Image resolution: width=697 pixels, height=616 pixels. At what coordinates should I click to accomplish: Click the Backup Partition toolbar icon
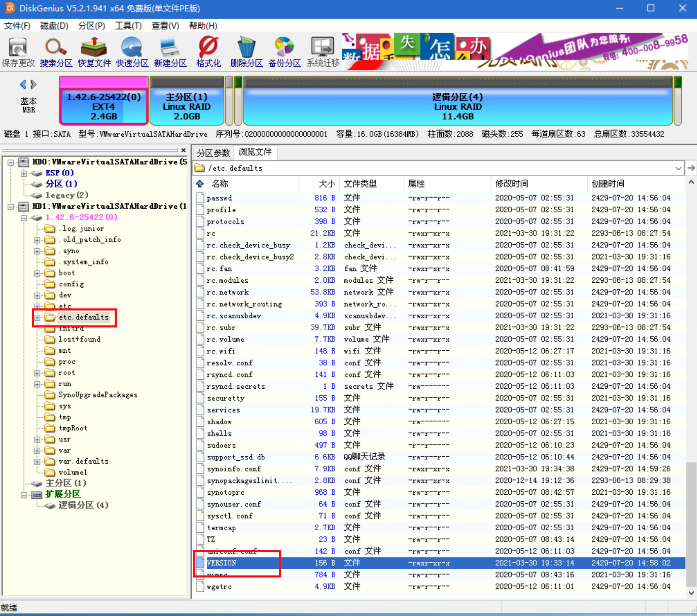[x=284, y=47]
